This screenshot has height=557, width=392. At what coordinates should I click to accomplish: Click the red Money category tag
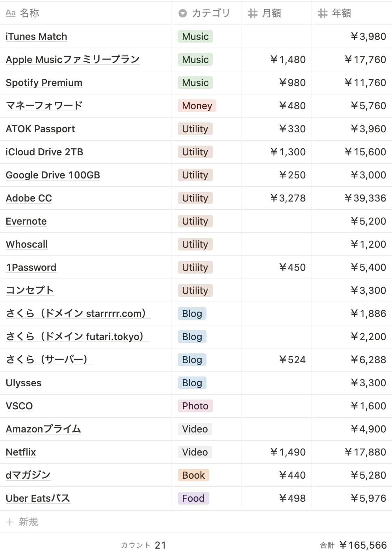197,106
